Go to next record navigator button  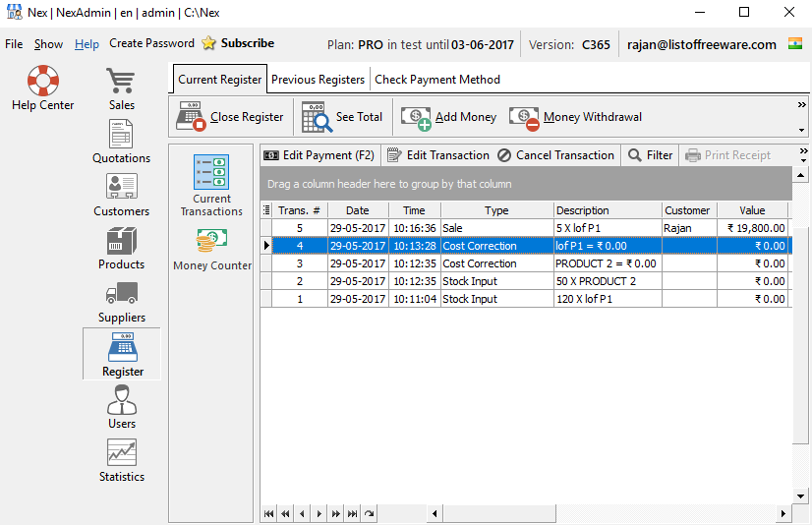319,513
